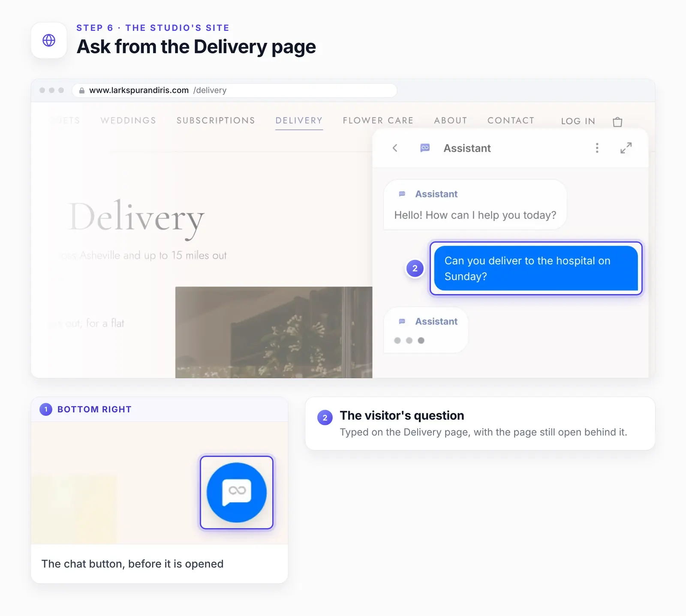Click the globe icon beside step title
The image size is (686, 616).
click(49, 40)
